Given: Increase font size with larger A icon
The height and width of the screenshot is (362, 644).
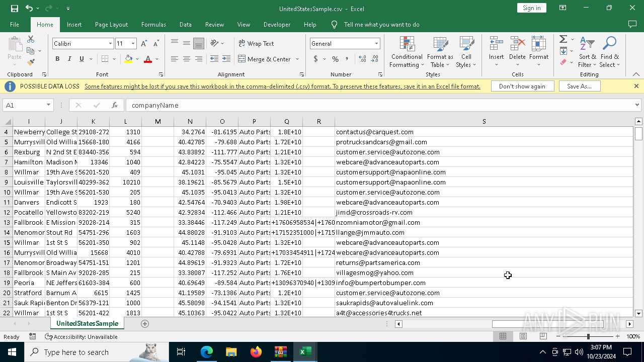Looking at the screenshot, I should pyautogui.click(x=144, y=44).
